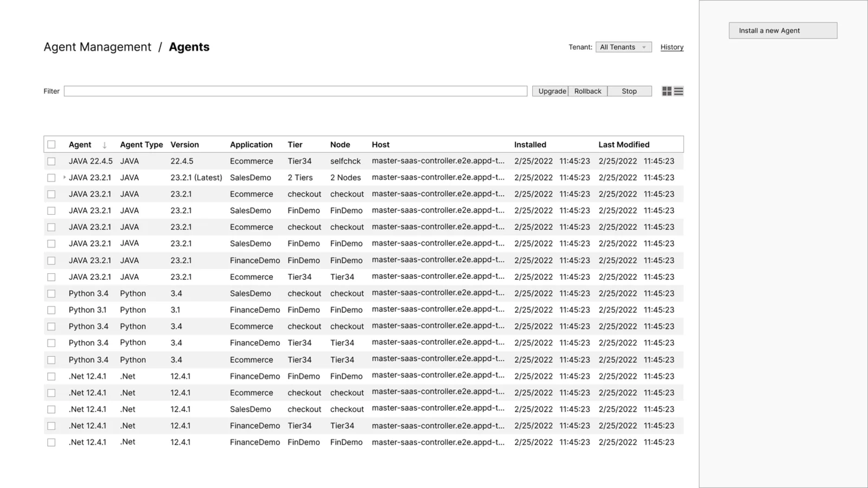
Task: Click Install a new Agent button
Action: coord(783,30)
